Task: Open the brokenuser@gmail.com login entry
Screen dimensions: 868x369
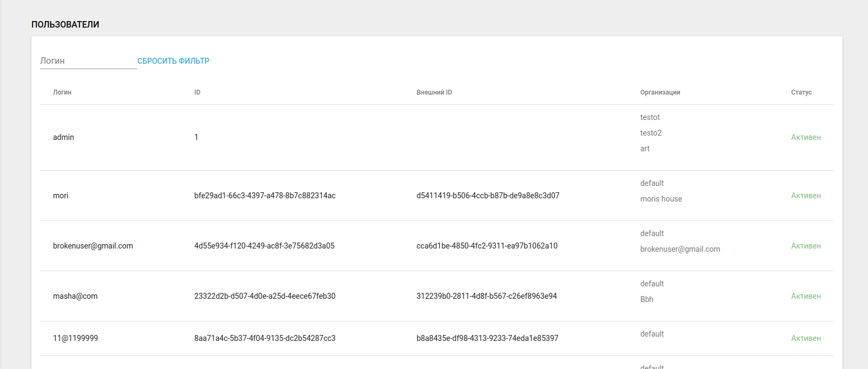Action: 93,246
